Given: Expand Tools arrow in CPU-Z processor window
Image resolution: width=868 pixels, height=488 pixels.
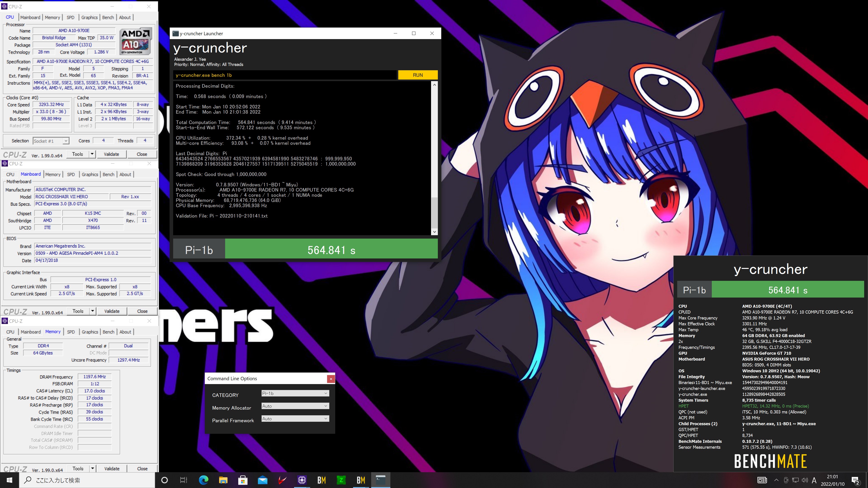Looking at the screenshot, I should click(x=92, y=154).
